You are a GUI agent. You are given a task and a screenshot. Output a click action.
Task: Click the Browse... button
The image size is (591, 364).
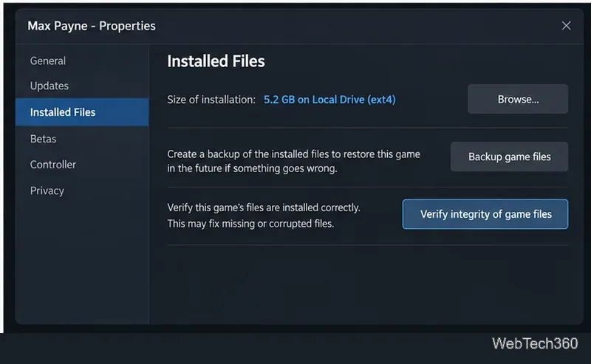(x=518, y=99)
